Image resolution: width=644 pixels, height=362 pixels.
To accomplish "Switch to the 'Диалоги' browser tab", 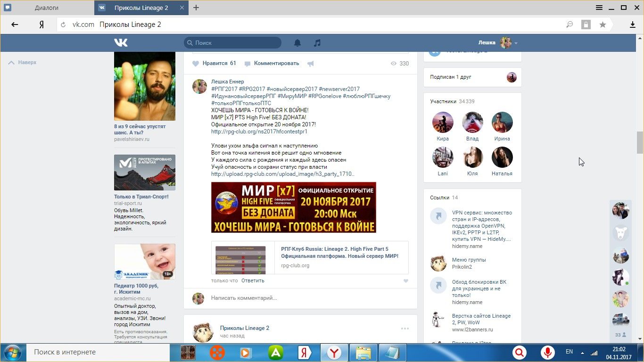I will point(47,8).
